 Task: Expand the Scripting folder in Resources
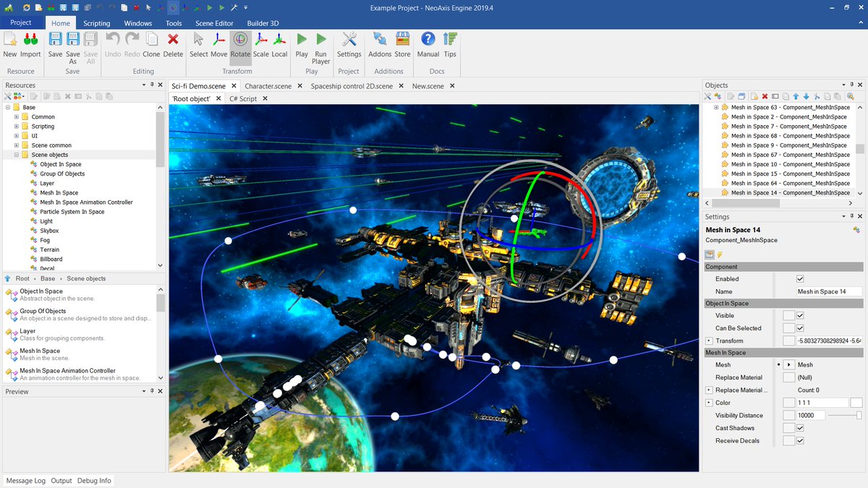tap(16, 127)
